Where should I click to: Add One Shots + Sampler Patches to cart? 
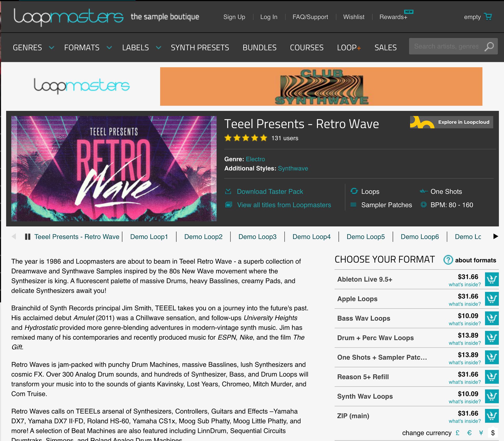[x=492, y=357]
